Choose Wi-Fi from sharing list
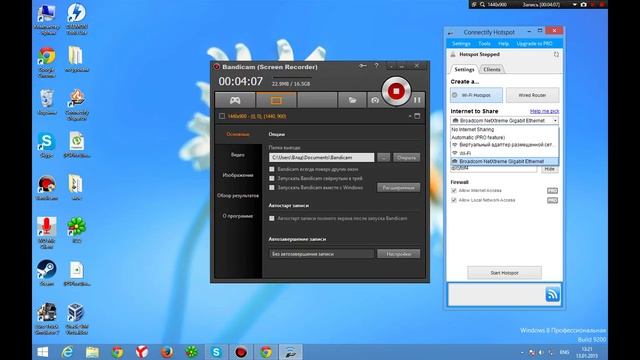Image resolution: width=640 pixels, height=360 pixels. tap(504, 153)
